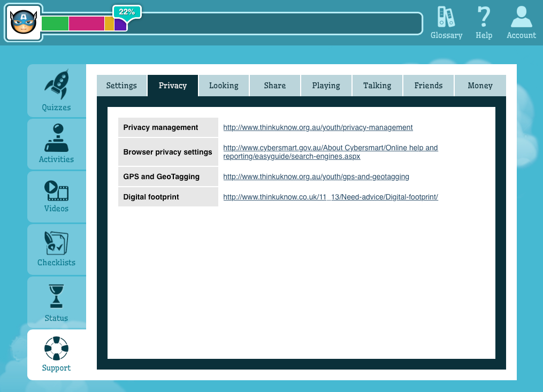Click the superhero avatar picture
This screenshot has height=392, width=543.
click(24, 24)
